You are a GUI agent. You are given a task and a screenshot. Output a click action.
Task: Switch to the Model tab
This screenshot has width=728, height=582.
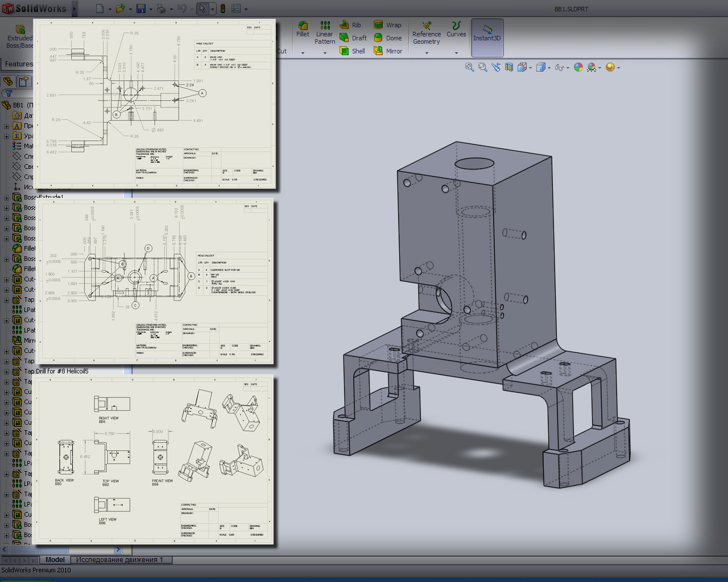coord(55,559)
